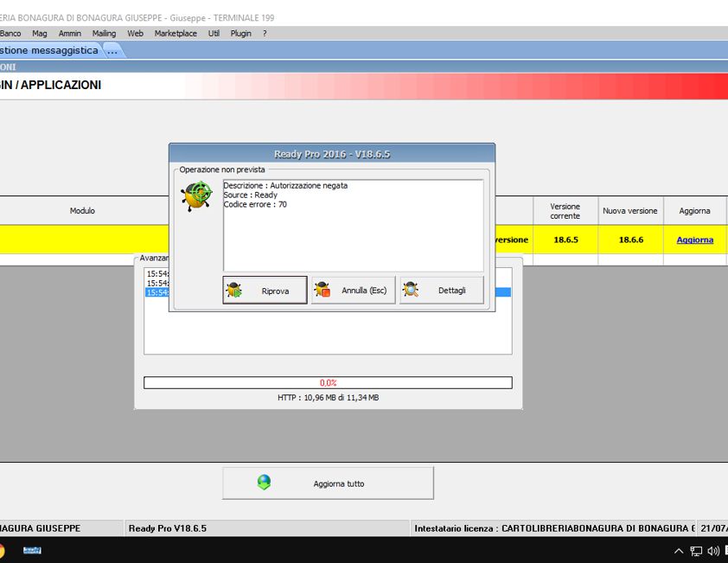
Task: Switch to the messaggistica tab
Action: pyautogui.click(x=49, y=51)
